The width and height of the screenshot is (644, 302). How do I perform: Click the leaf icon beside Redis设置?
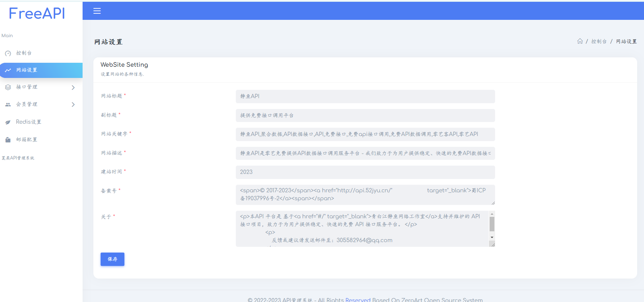click(x=8, y=122)
